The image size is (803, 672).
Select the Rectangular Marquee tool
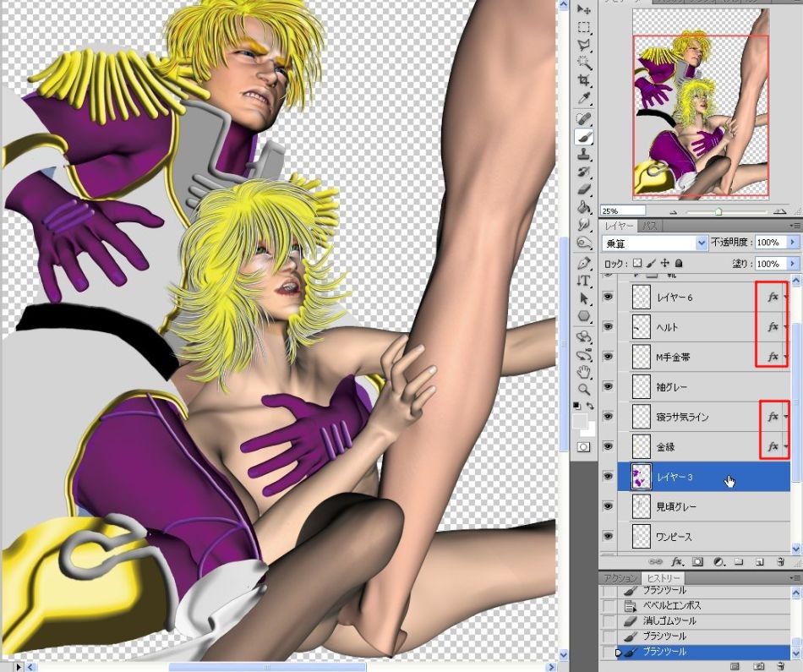(584, 27)
